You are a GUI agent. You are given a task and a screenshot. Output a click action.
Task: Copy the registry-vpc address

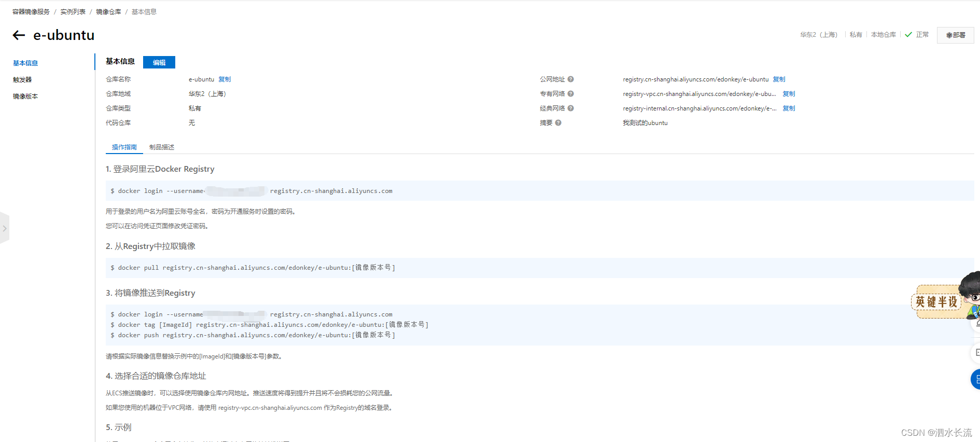pos(789,94)
